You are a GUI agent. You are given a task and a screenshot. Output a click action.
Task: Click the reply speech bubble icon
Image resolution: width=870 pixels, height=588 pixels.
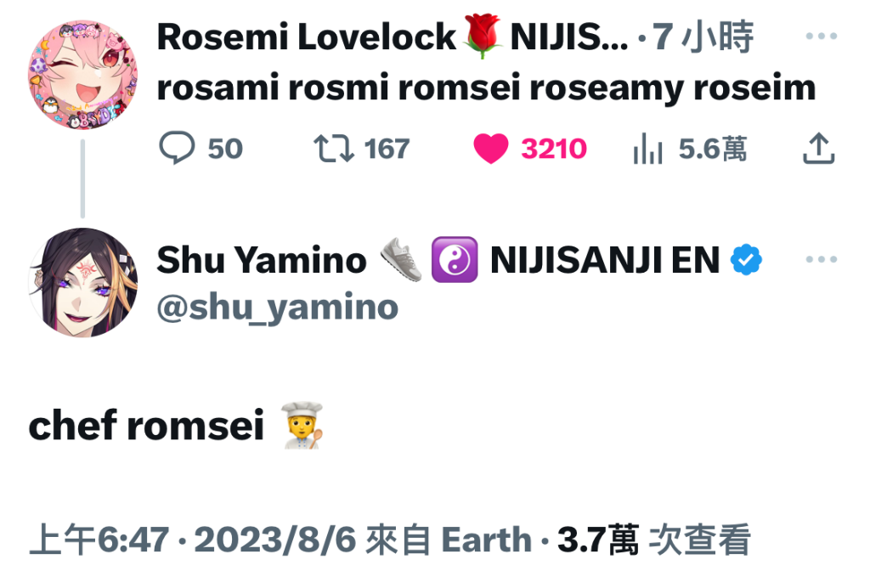tap(177, 148)
